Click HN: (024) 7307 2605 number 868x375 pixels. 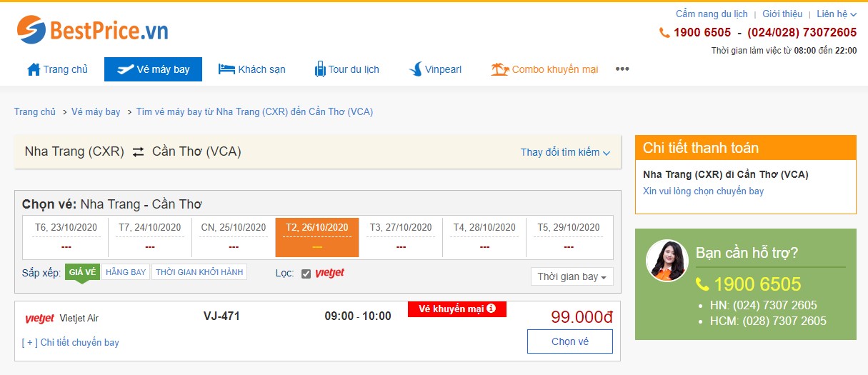click(763, 305)
